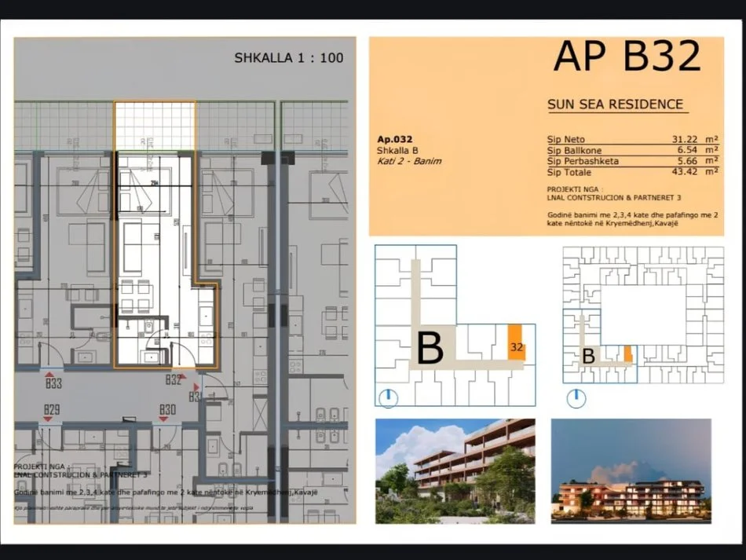Viewport: 746px width, 560px height.
Task: Click the orange unit 32 marker in block plan
Action: 516,343
